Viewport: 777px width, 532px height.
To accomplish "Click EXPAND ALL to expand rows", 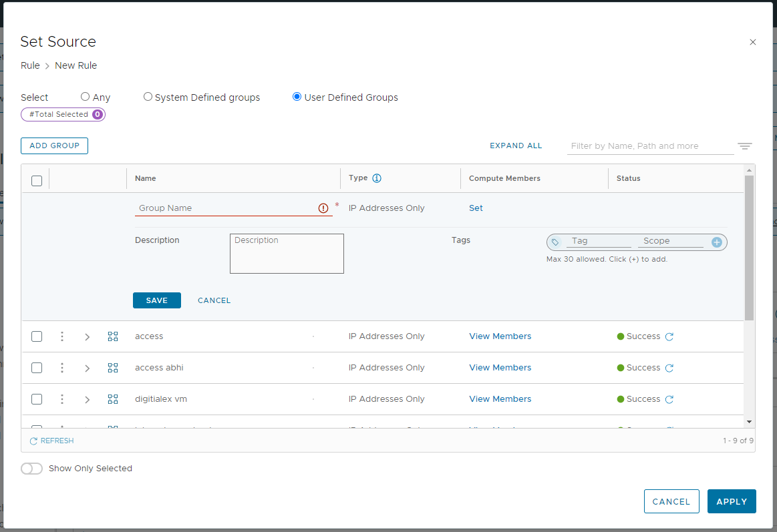I will 516,146.
